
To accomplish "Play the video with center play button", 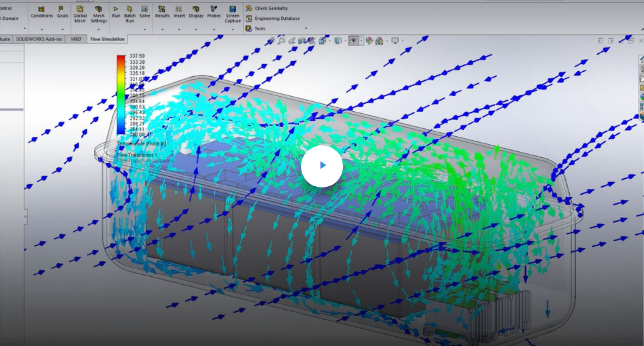I will tap(322, 165).
